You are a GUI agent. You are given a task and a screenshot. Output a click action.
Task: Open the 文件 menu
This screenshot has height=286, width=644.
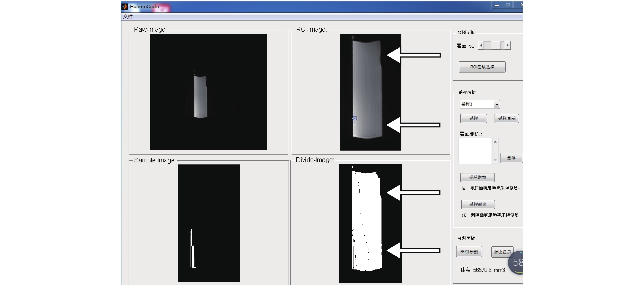tap(128, 17)
